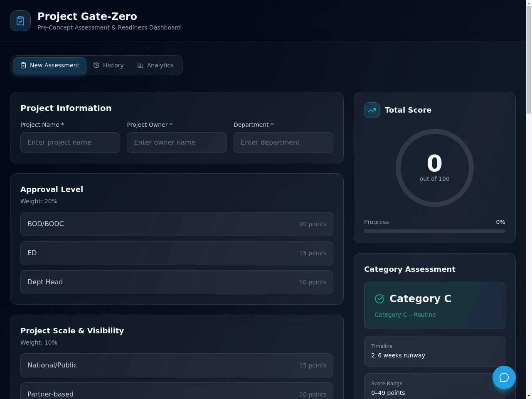Click the Weight: 20% label
This screenshot has height=399, width=532.
click(39, 201)
